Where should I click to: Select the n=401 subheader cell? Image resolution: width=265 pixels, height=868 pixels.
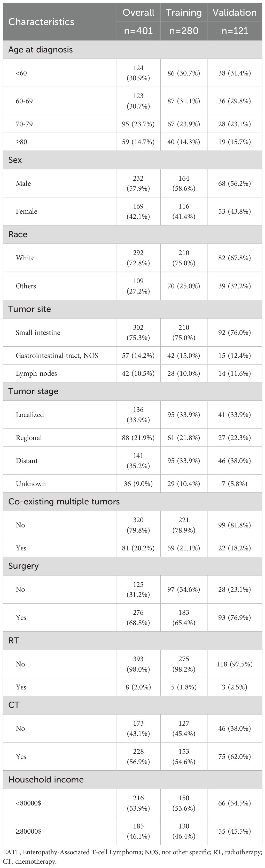pos(138,31)
